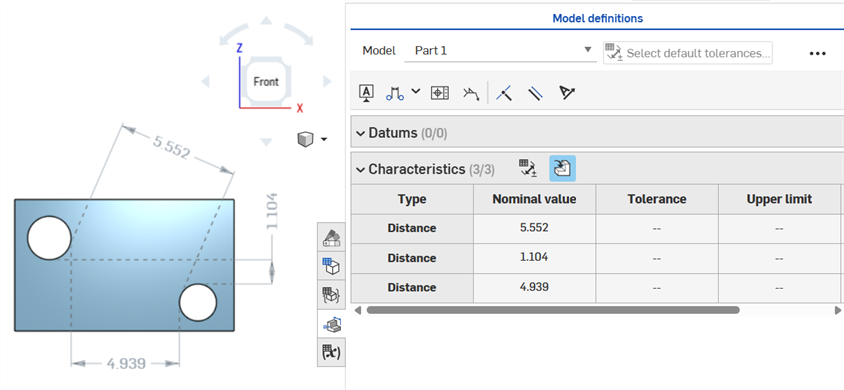
Task: Open the Model definitions side tab
Action: tap(331, 324)
